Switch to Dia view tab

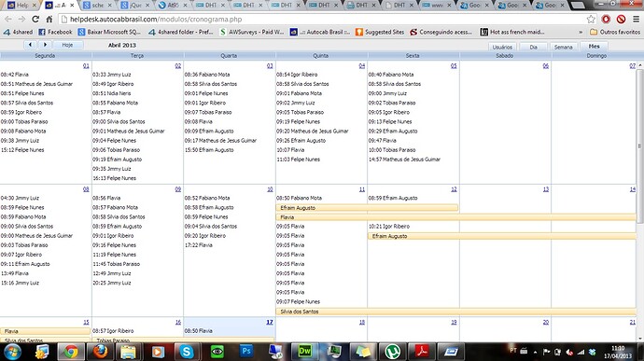point(533,47)
